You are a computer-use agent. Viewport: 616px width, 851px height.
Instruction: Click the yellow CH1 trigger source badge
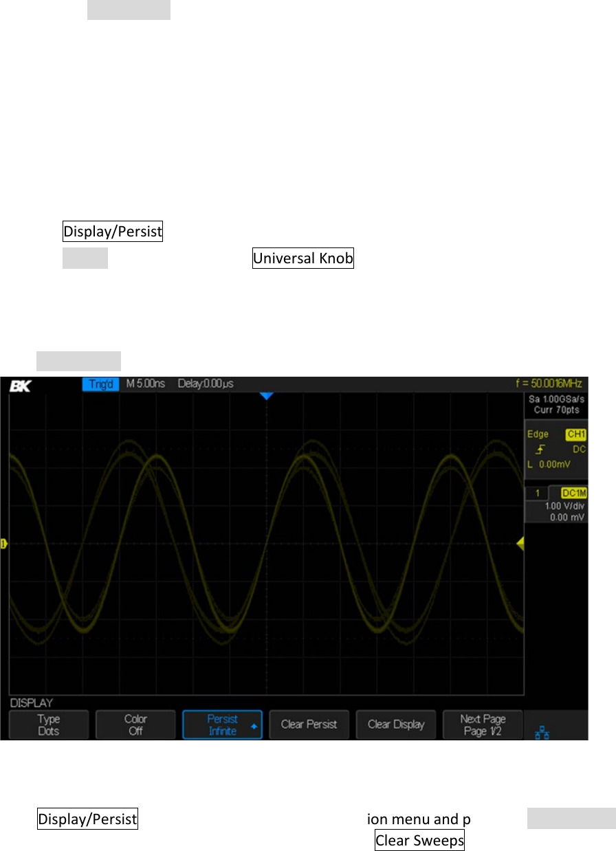575,434
